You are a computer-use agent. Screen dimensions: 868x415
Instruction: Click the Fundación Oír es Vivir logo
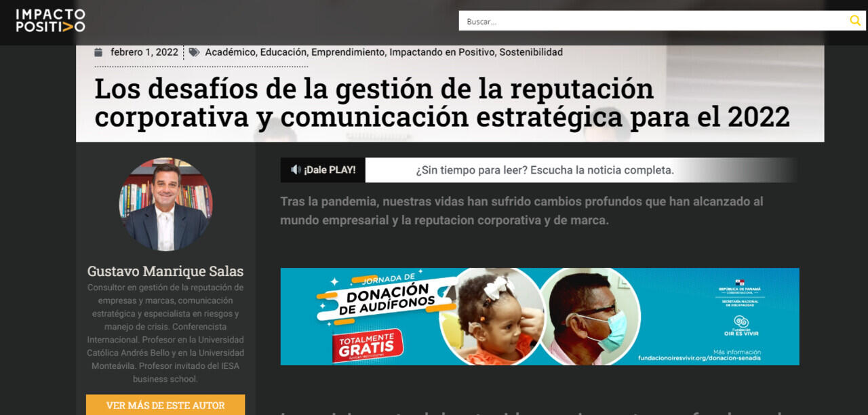coord(741,325)
